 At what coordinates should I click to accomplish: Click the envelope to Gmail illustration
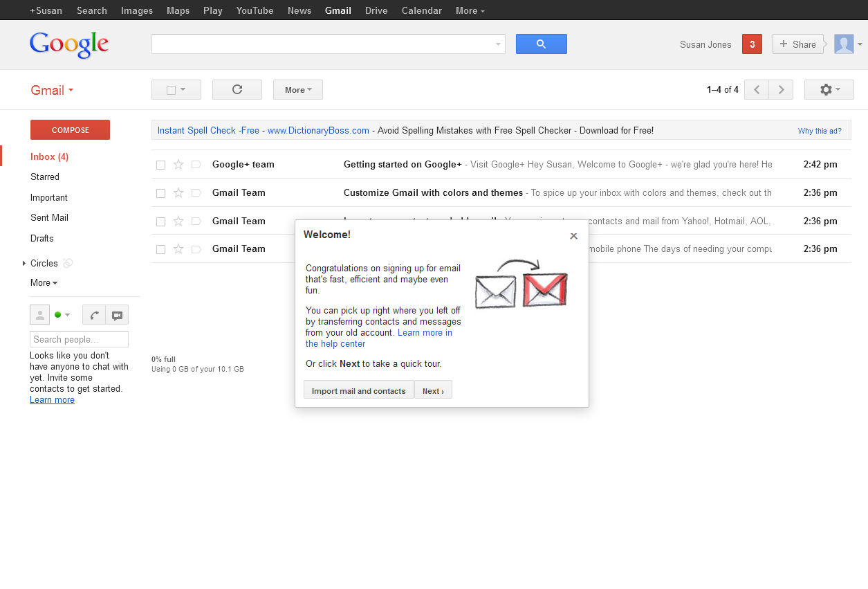point(521,284)
